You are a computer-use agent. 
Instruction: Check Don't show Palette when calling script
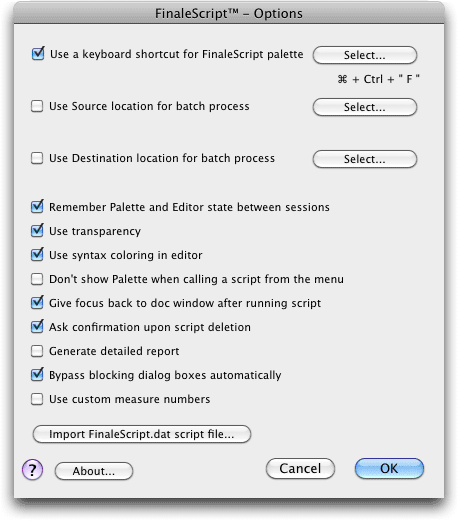pos(37,279)
